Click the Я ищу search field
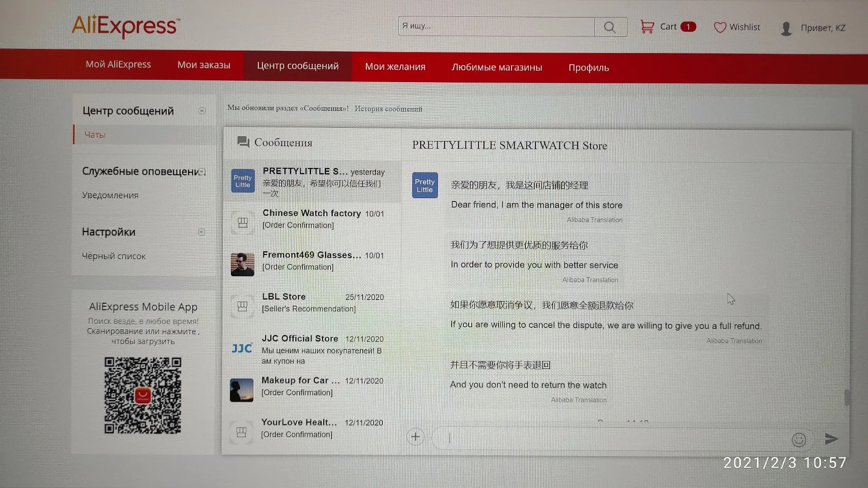The image size is (868, 488). pos(497,26)
